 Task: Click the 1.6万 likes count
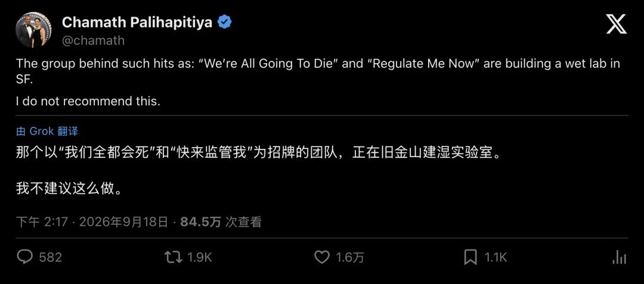350,257
